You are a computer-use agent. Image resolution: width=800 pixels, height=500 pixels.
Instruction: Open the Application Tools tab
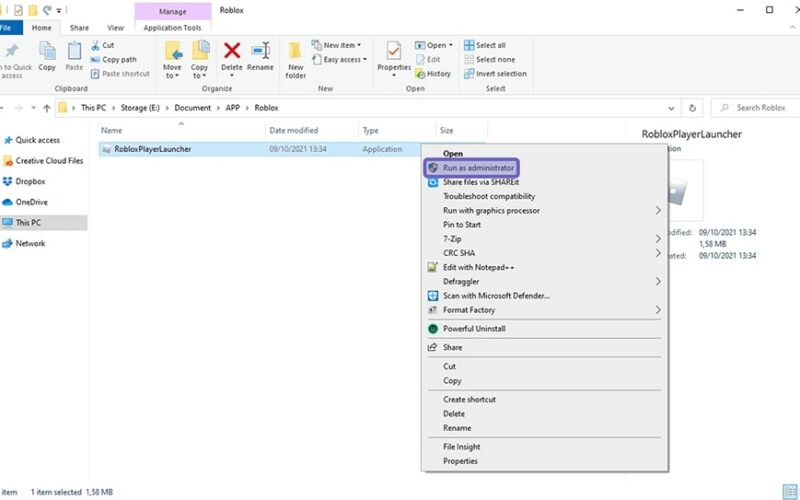[x=172, y=28]
